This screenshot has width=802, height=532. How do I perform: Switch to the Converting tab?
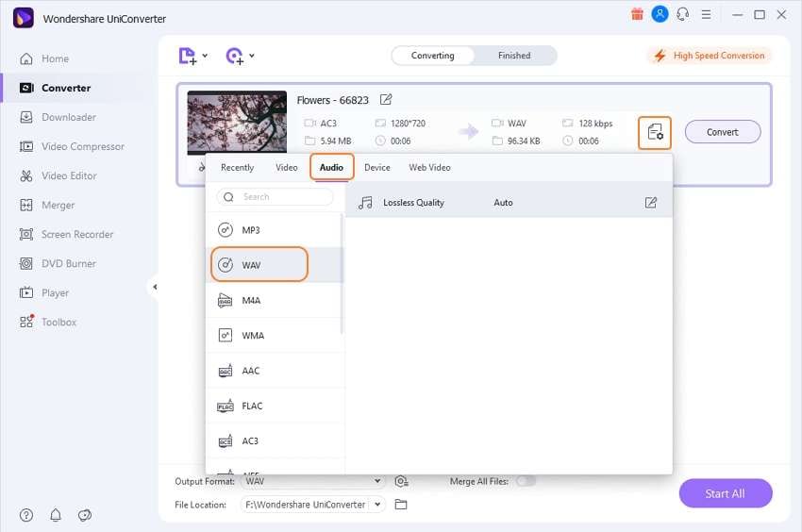(433, 56)
